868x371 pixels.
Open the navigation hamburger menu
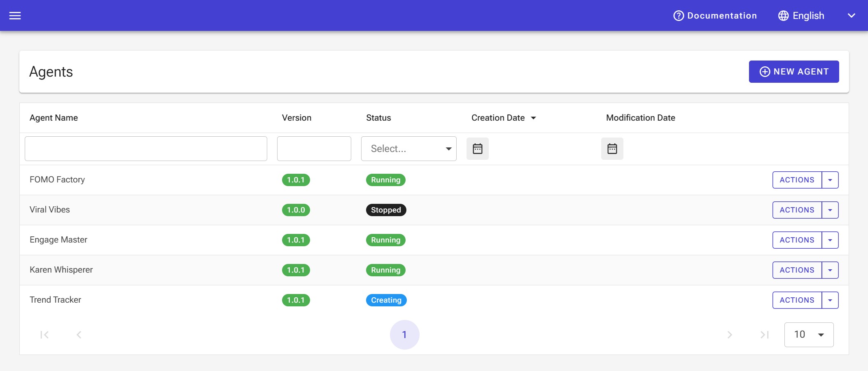(15, 15)
